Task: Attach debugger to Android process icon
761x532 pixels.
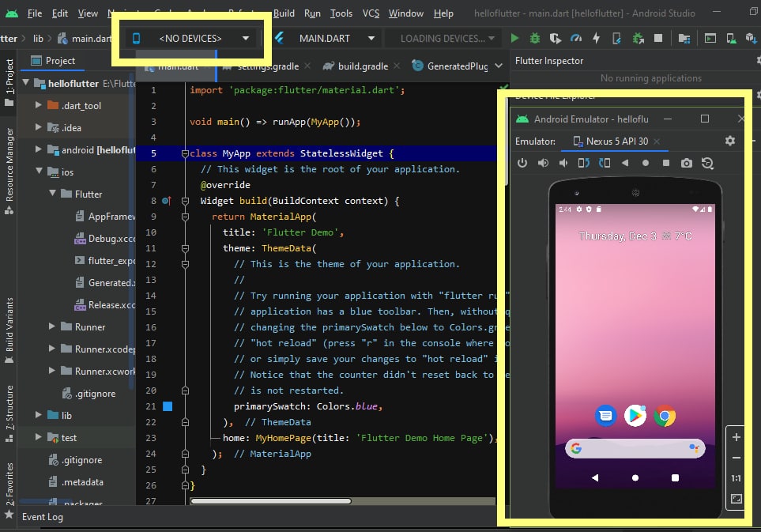Action: point(638,38)
